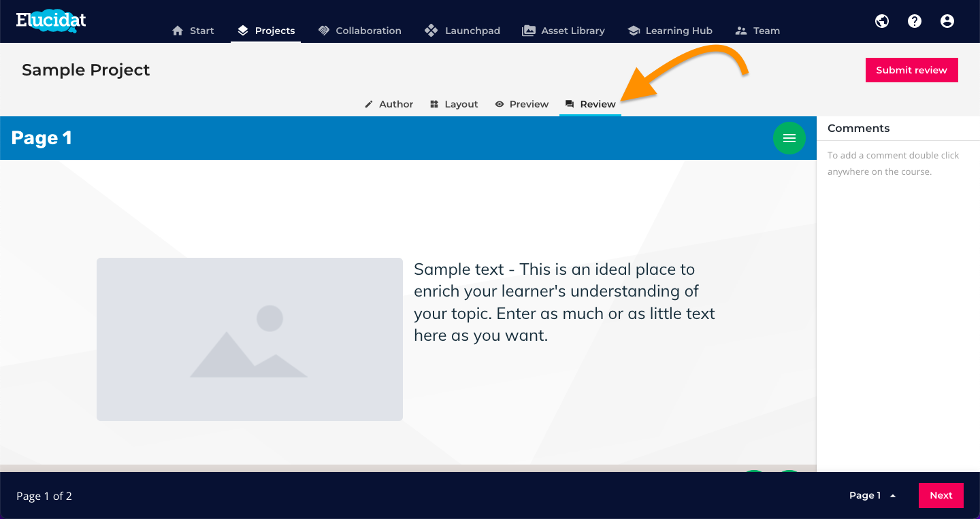The image size is (980, 519).
Task: Switch to the Preview mode
Action: tap(521, 104)
